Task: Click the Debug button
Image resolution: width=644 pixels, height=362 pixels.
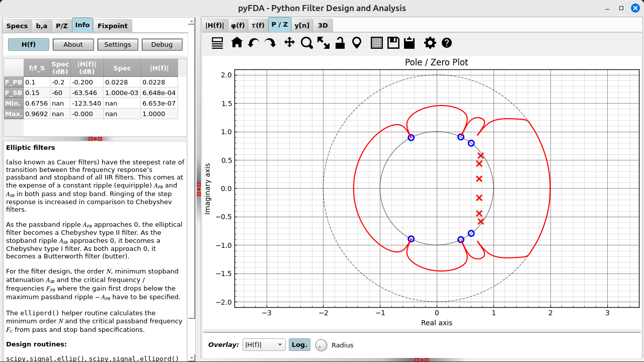Action: [x=162, y=44]
